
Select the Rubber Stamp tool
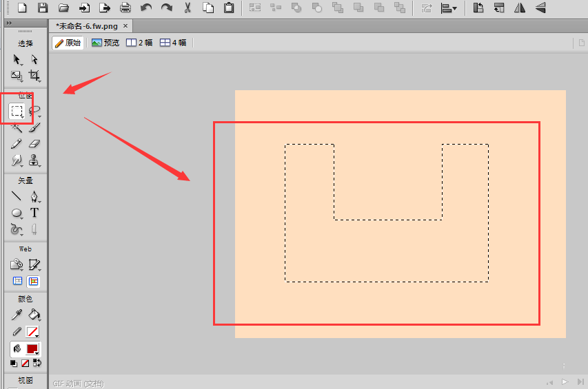point(34,160)
